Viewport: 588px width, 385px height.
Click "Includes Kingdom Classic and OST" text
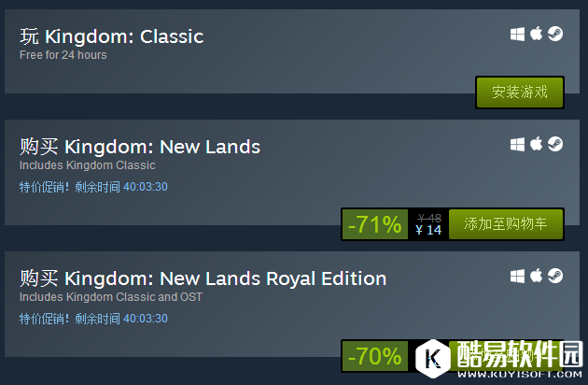[110, 297]
